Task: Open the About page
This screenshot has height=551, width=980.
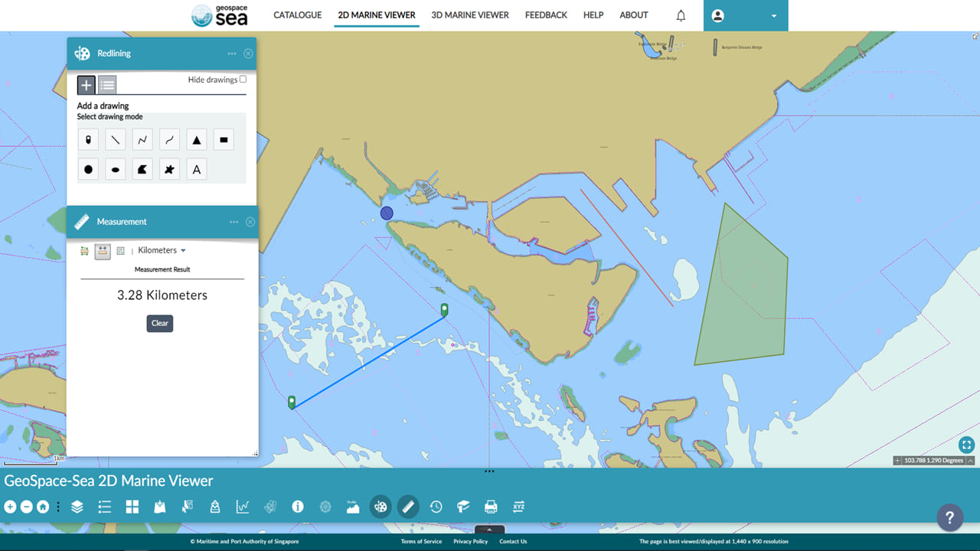Action: pos(634,15)
